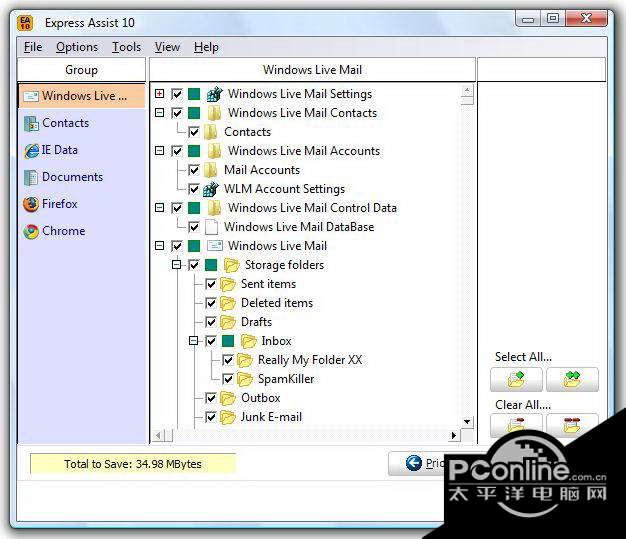
Task: Open the File menu
Action: click(x=33, y=47)
